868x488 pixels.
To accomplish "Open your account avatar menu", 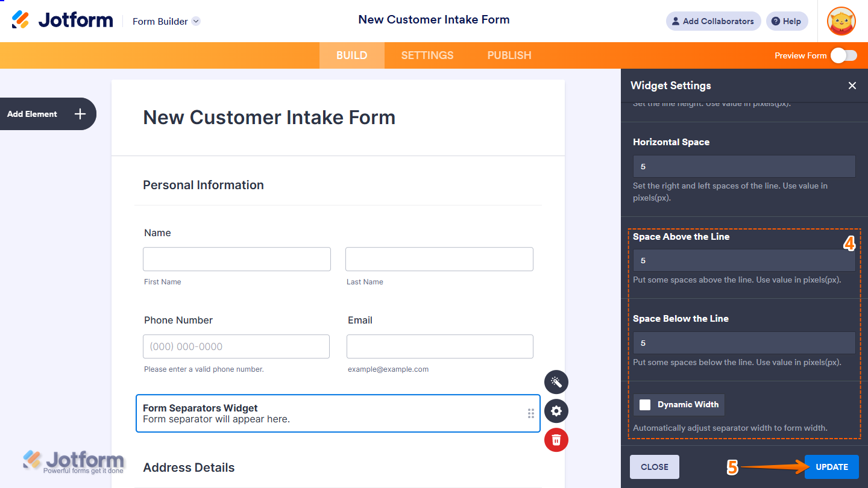I will click(841, 20).
